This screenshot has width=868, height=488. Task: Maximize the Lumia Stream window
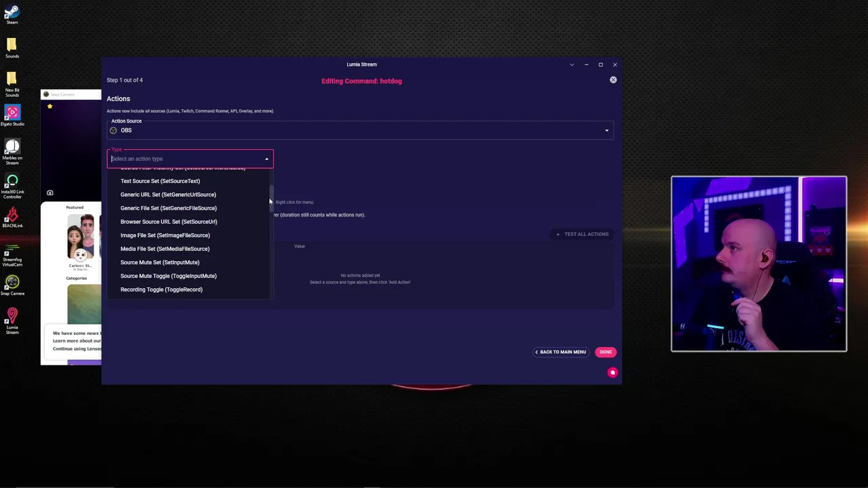point(600,64)
